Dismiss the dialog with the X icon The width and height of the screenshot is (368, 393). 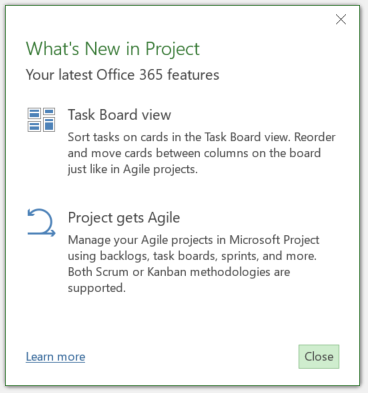[x=341, y=19]
